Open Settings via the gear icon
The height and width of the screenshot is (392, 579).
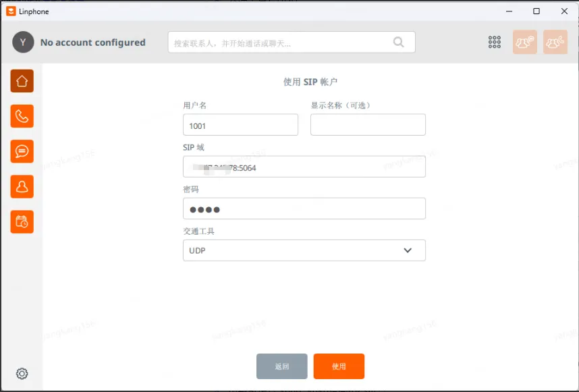(22, 373)
